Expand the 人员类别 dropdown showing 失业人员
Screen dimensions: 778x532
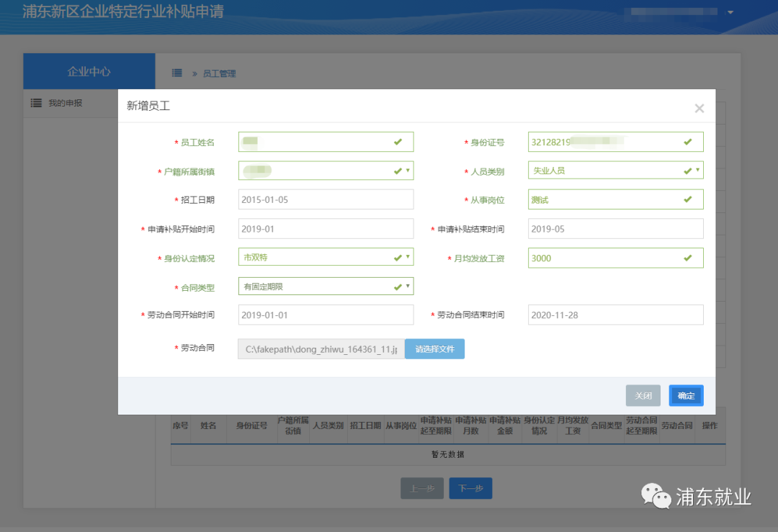pyautogui.click(x=616, y=171)
